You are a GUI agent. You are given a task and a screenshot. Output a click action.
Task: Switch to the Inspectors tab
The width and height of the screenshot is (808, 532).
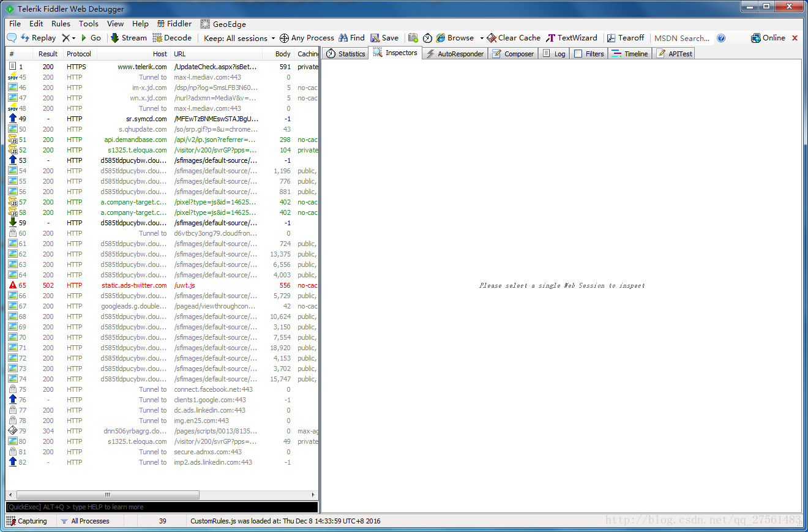coord(395,53)
